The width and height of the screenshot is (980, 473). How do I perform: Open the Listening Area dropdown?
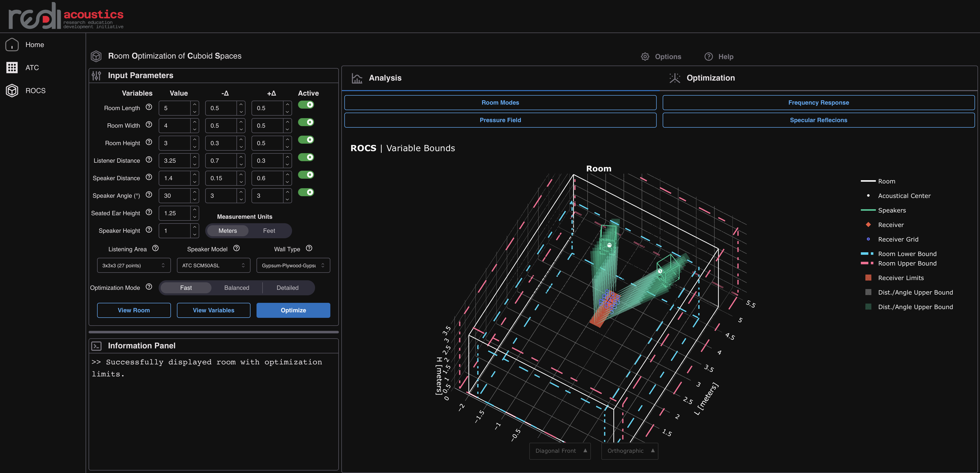[x=134, y=266]
